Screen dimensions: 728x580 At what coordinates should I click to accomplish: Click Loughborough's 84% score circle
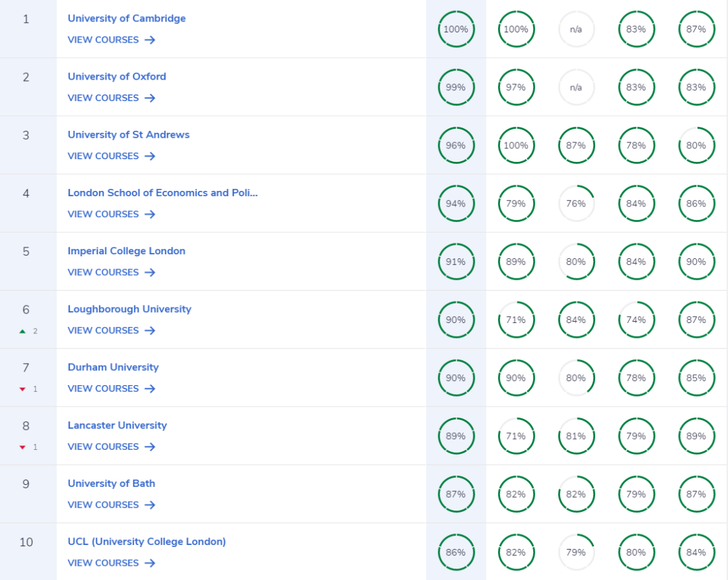click(x=576, y=320)
